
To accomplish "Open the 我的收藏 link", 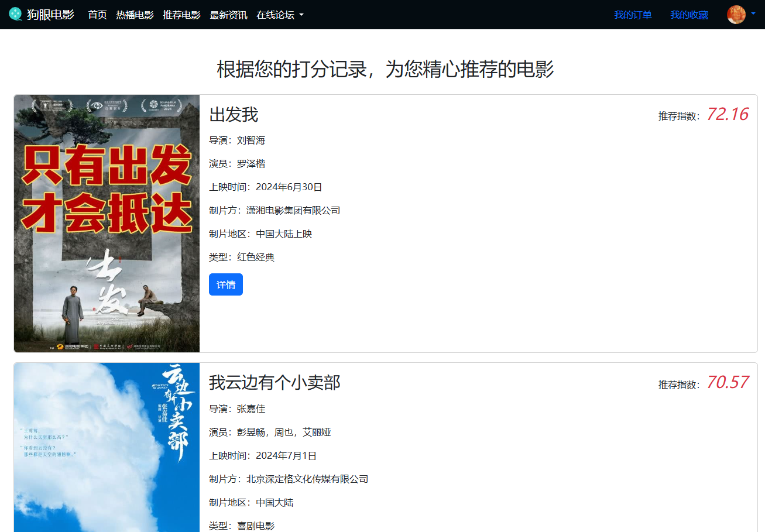I will 689,15.
